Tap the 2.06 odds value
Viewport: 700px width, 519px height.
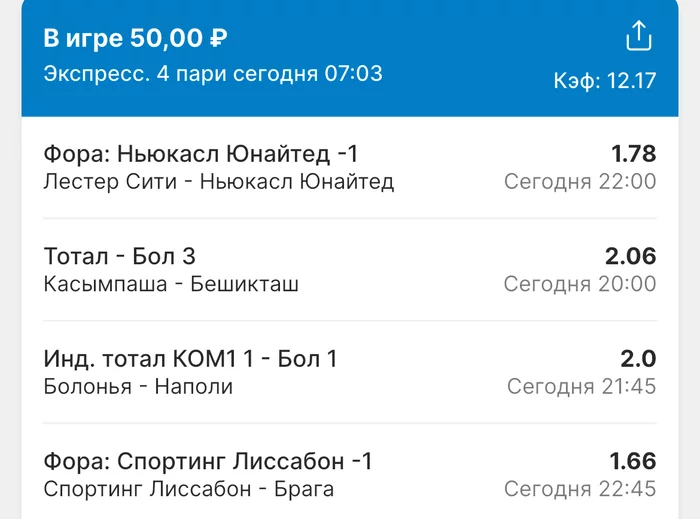click(x=630, y=256)
